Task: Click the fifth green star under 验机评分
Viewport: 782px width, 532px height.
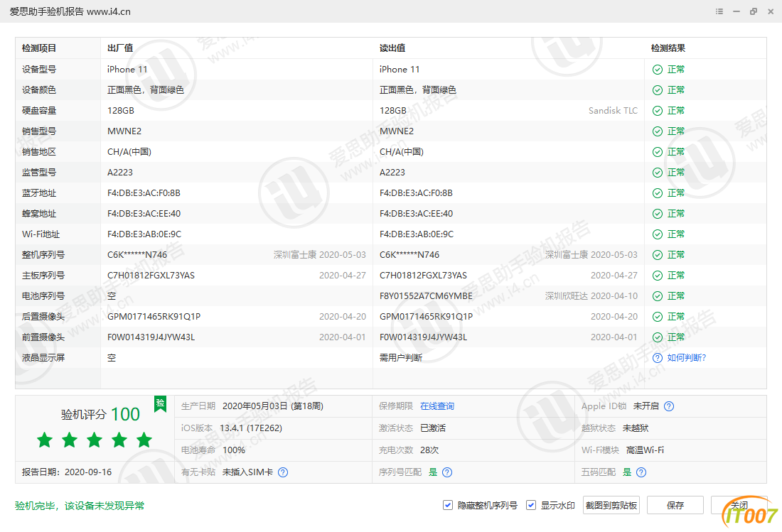Action: [x=144, y=440]
